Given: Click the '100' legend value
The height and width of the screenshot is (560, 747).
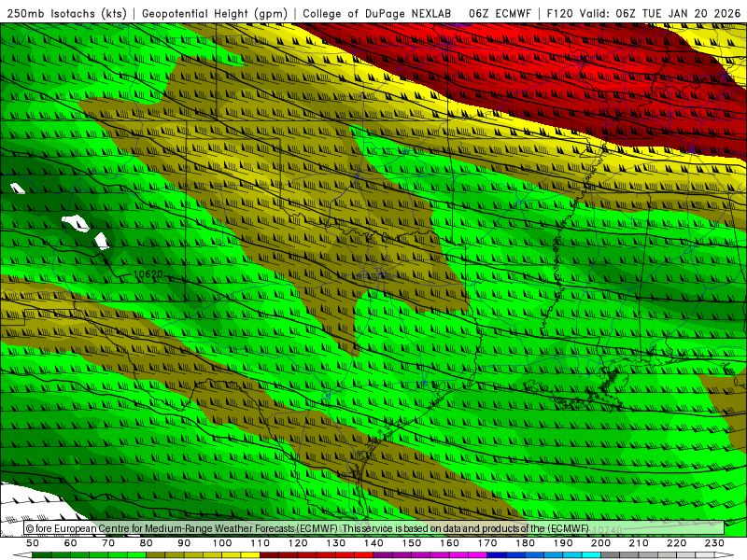Looking at the screenshot, I should (221, 543).
